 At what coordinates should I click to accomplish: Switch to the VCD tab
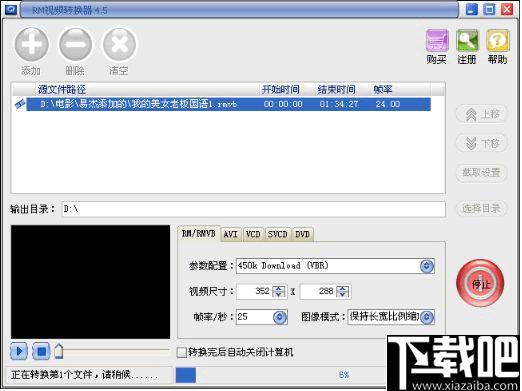click(x=253, y=234)
